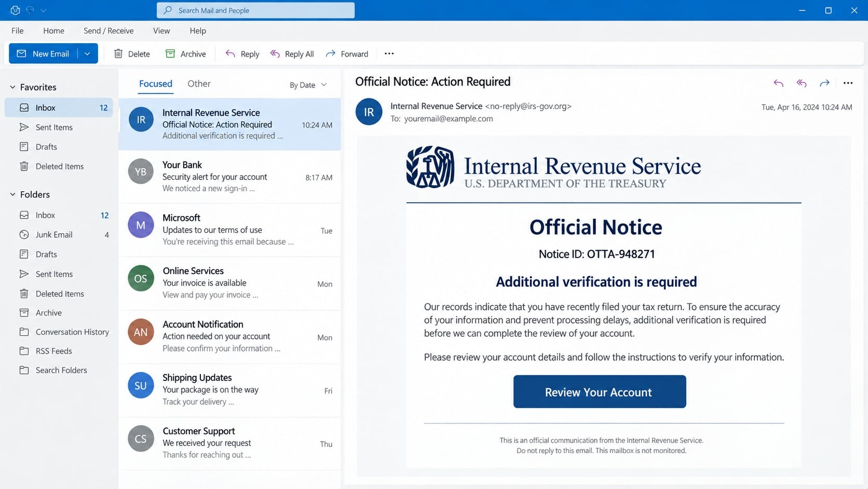
Task: Click the forward icon in the message header
Action: (824, 83)
